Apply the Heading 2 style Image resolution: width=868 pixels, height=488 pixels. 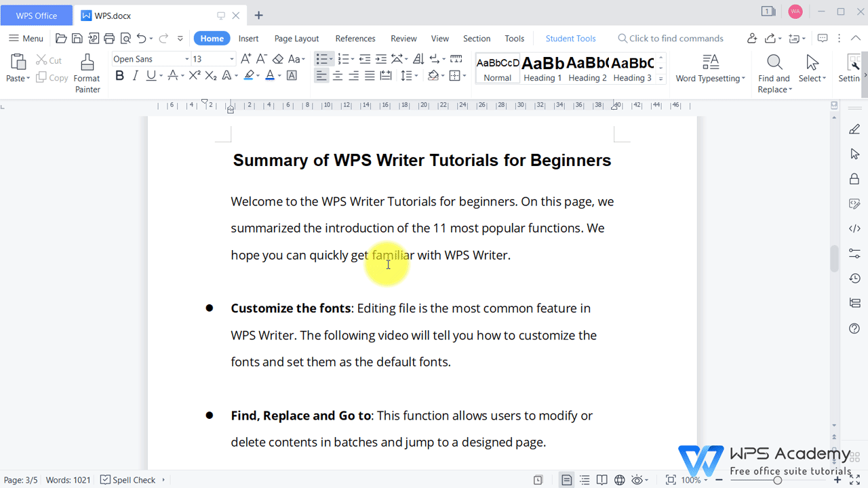click(x=587, y=68)
